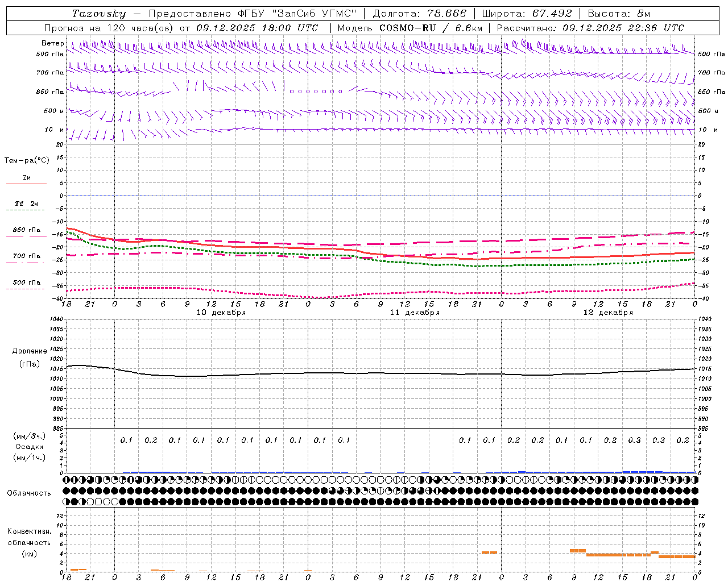Select the "Облачность" cloud cover label

click(29, 493)
